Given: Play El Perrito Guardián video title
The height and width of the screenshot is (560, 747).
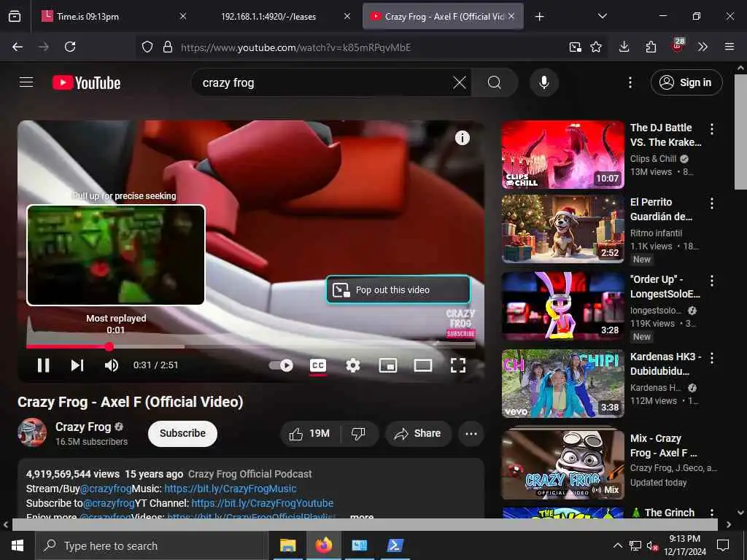Looking at the screenshot, I should click(661, 209).
